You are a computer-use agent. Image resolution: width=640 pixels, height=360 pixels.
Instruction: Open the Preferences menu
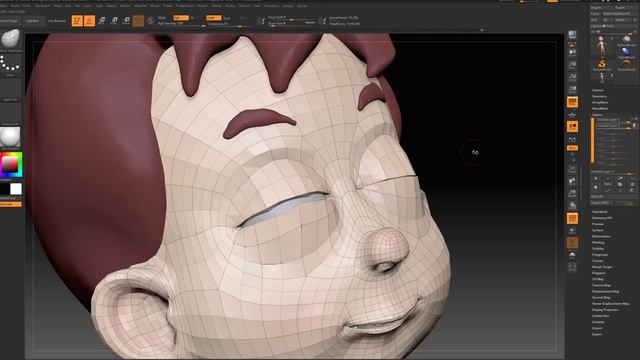(184, 6)
